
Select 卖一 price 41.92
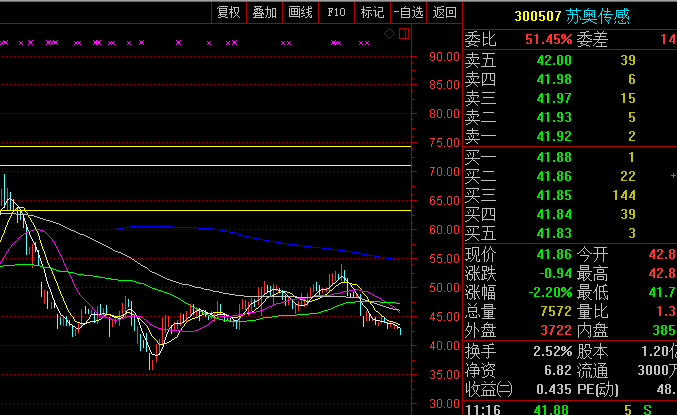point(554,136)
